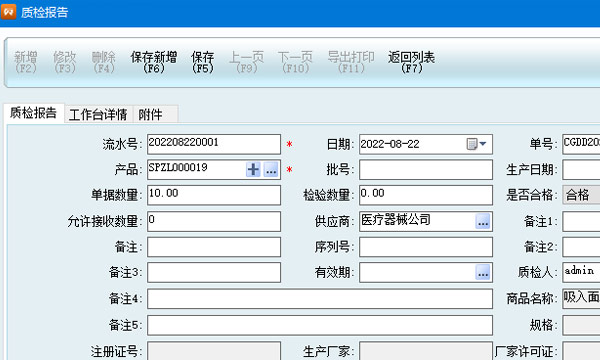Click the app logo in title bar
Image resolution: width=600 pixels, height=360 pixels.
click(8, 11)
